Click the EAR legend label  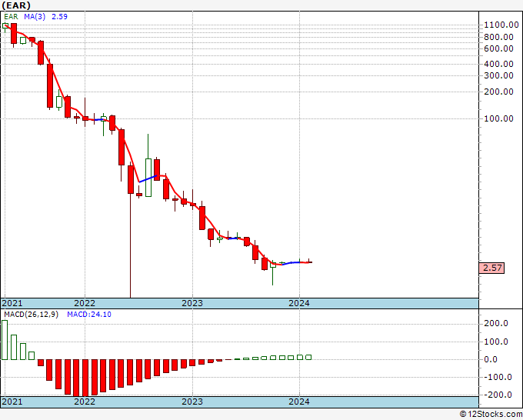(11, 17)
